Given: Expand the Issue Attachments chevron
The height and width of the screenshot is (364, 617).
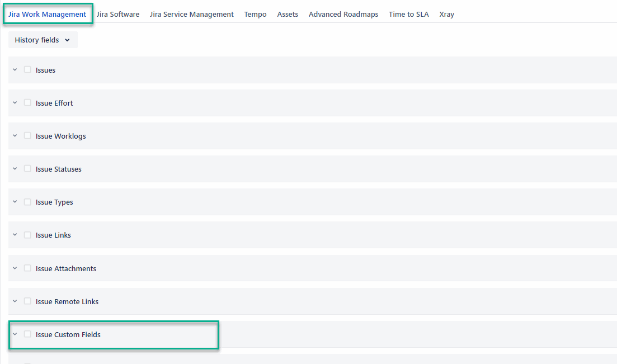Looking at the screenshot, I should [15, 268].
